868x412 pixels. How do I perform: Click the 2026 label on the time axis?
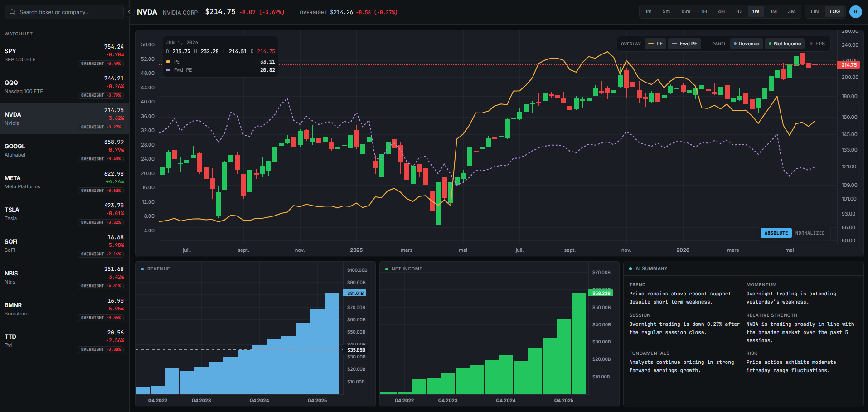[683, 250]
